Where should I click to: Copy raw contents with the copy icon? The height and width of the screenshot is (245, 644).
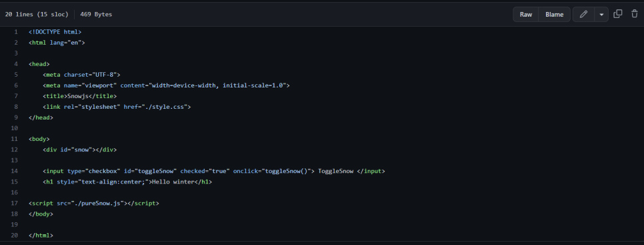click(x=618, y=14)
